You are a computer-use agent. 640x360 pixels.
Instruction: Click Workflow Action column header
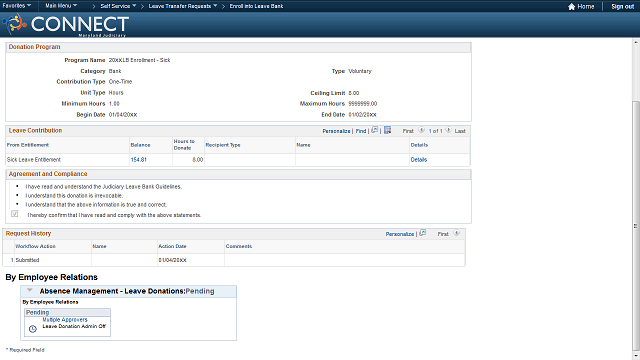click(35, 246)
